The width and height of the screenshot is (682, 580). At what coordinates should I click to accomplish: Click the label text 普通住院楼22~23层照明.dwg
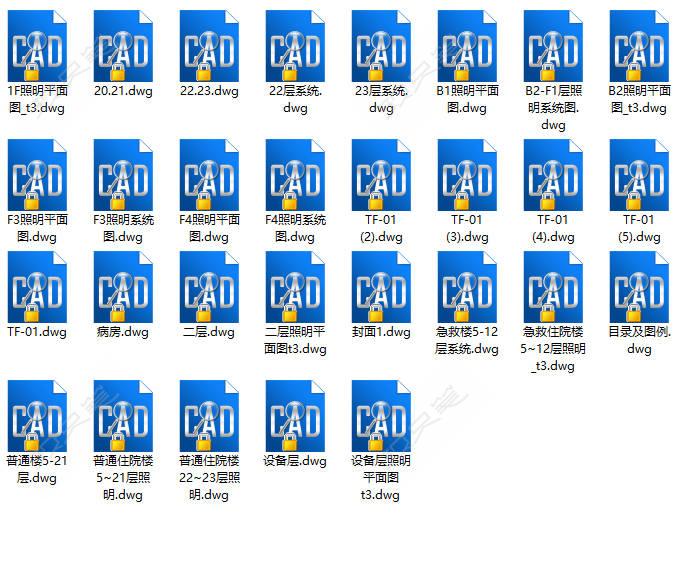(x=209, y=478)
